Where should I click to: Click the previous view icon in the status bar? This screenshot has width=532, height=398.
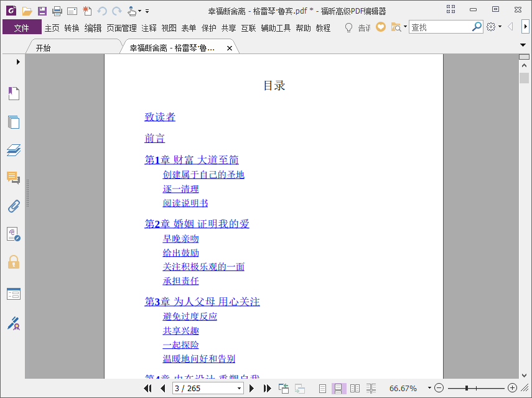tap(284, 388)
